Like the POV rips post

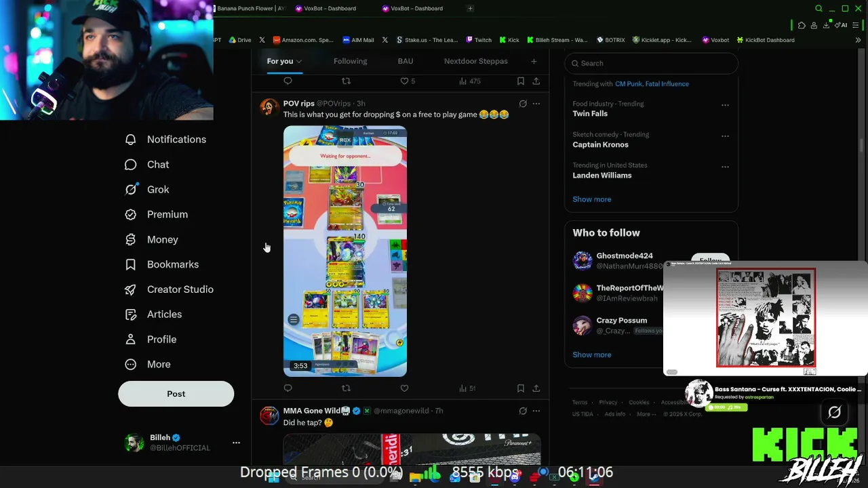pos(404,388)
